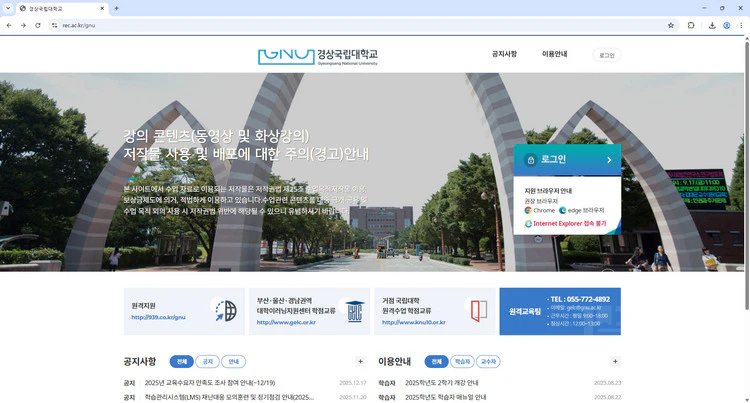Click the Internet Explorer icon
This screenshot has height=403, width=750.
pos(528,224)
